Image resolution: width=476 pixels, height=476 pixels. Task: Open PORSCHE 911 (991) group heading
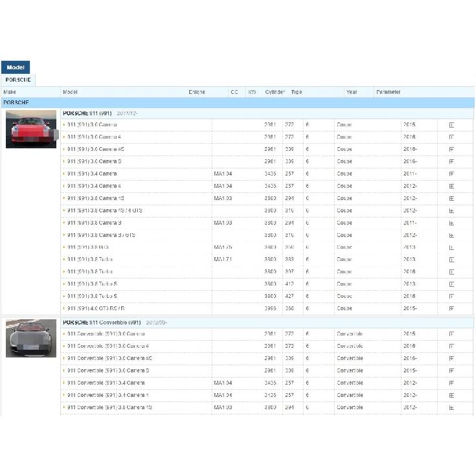point(87,113)
